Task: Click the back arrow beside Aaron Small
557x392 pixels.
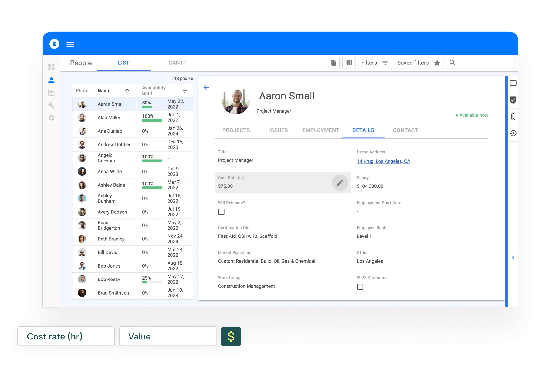Action: [x=206, y=87]
